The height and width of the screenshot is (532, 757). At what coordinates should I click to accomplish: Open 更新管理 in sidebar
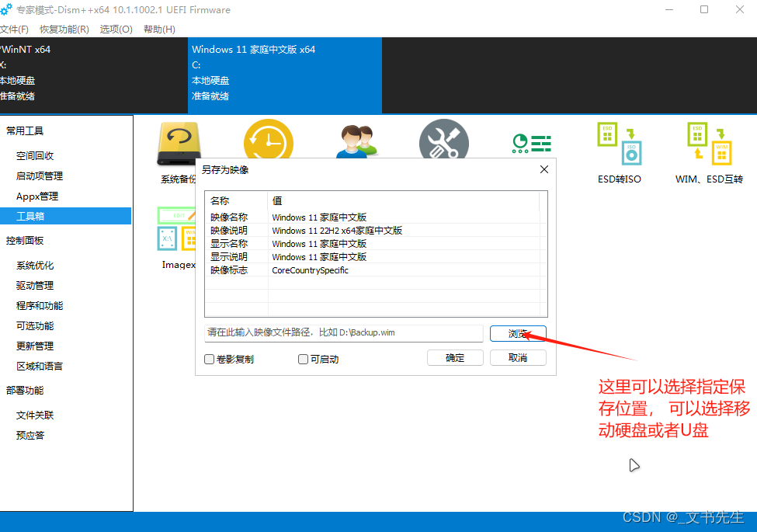tap(35, 346)
